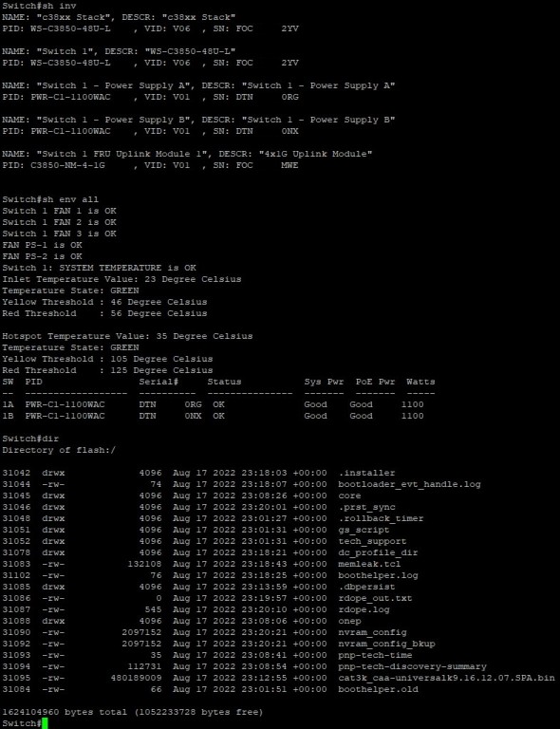
Task: Click the dc_profile_dir directory name
Action: click(378, 552)
